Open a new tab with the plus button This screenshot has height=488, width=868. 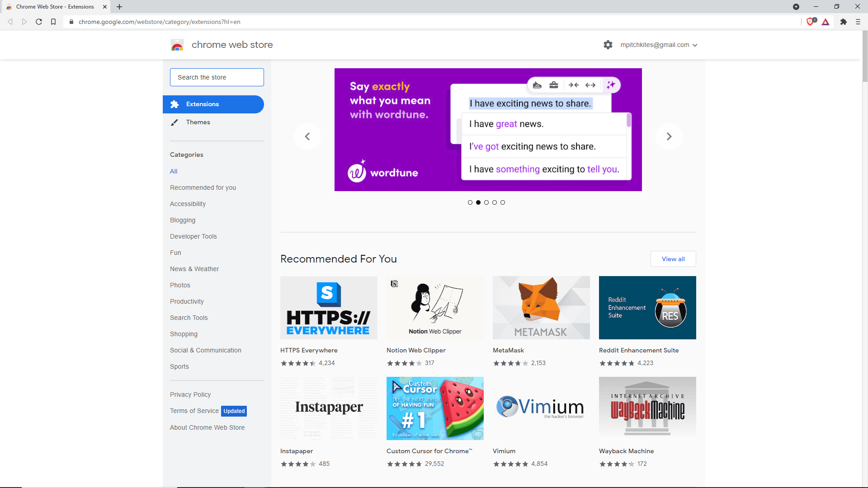pos(119,7)
